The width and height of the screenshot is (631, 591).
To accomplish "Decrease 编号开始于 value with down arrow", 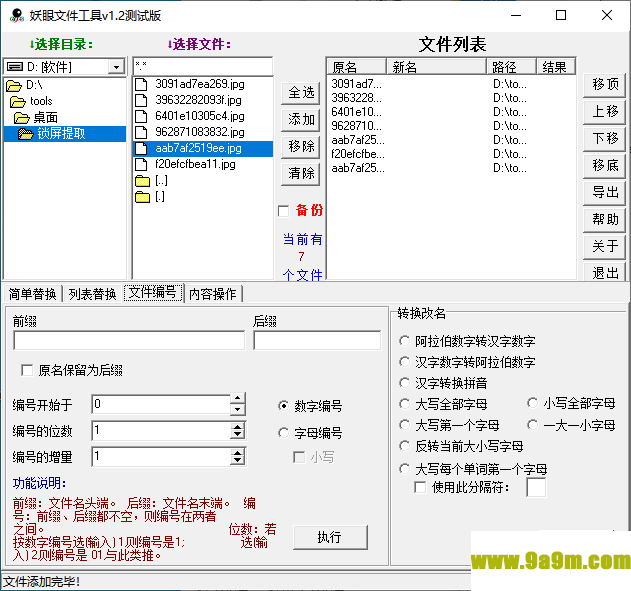I will pos(238,409).
